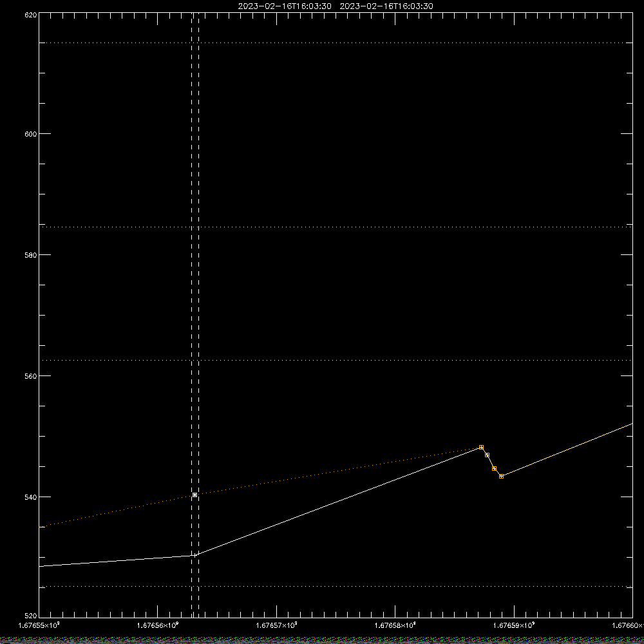This screenshot has width=644, height=644.
Task: Click the x-axis label 1.67659×10⁹
Action: coord(514,625)
